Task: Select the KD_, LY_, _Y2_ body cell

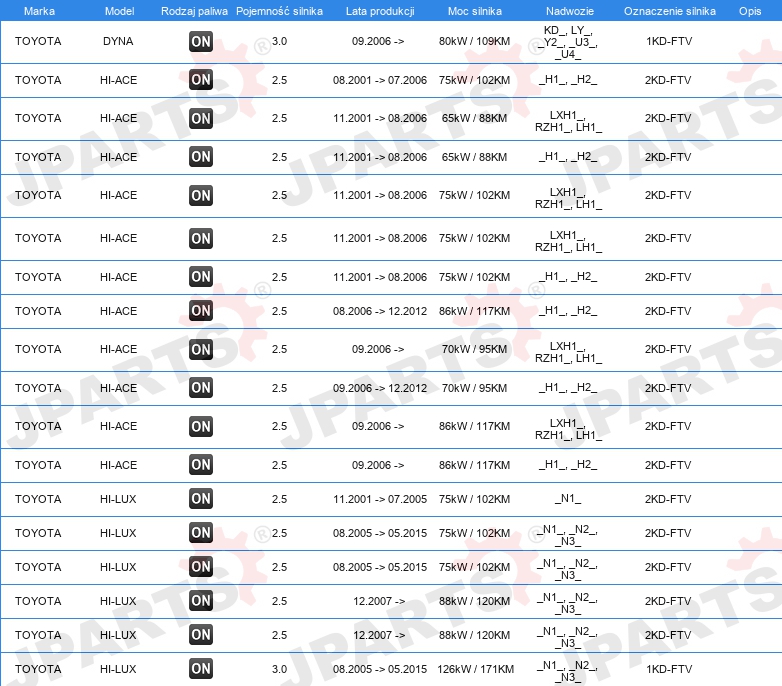Action: pyautogui.click(x=568, y=42)
